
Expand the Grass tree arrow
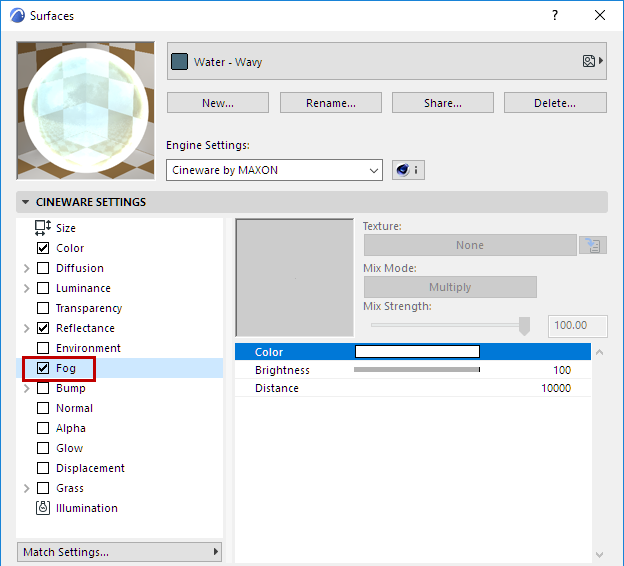(x=27, y=488)
